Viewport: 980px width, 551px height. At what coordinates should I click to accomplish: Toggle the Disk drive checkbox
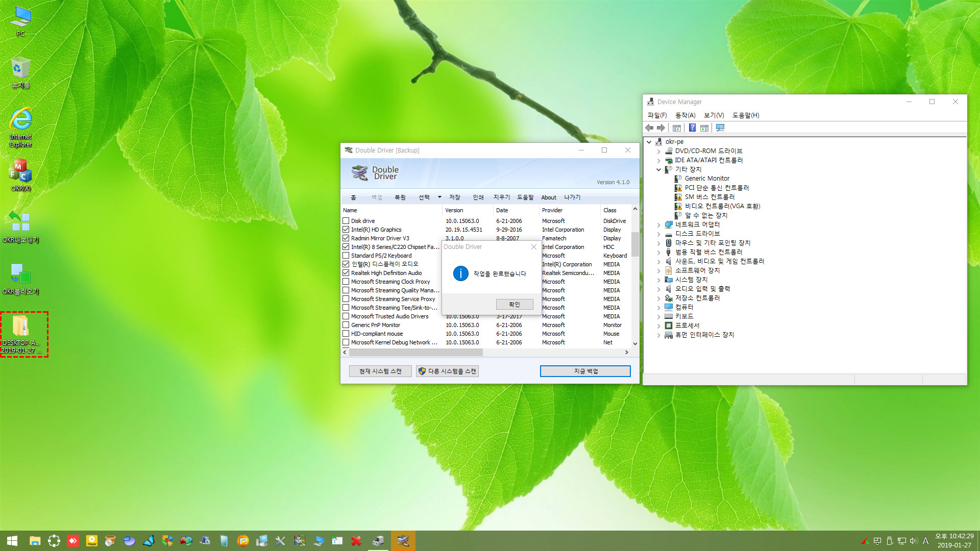pos(346,221)
